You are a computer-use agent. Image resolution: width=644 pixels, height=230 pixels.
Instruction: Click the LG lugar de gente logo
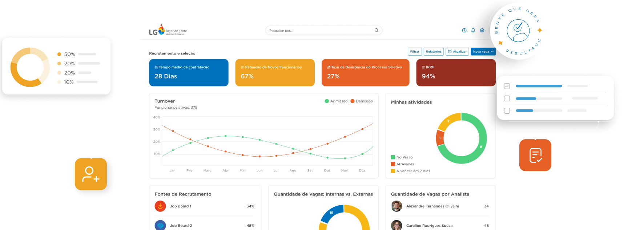(168, 31)
